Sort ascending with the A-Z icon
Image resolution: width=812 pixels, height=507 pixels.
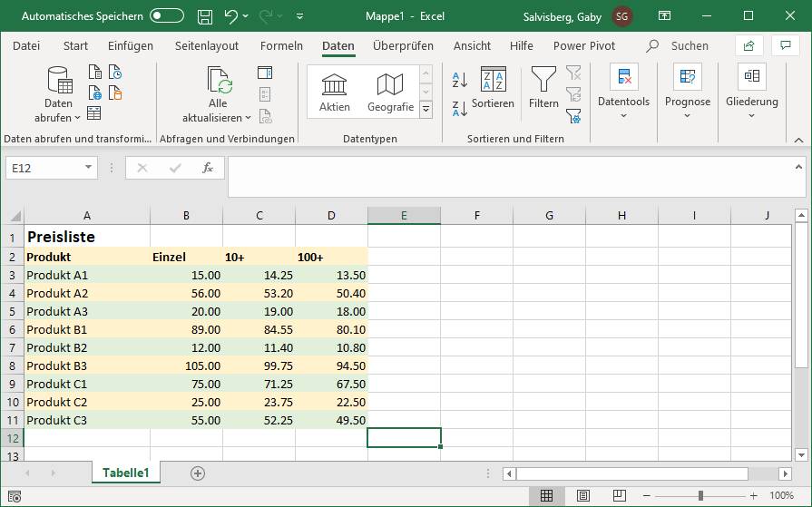(459, 80)
